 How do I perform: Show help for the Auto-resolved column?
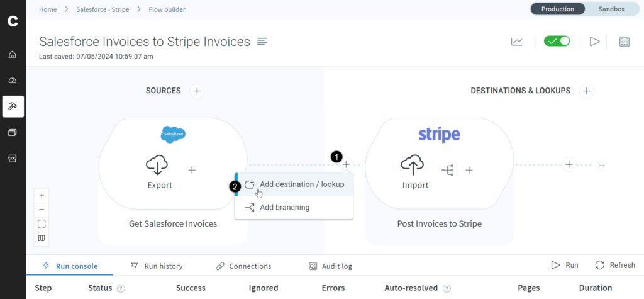coord(447,288)
